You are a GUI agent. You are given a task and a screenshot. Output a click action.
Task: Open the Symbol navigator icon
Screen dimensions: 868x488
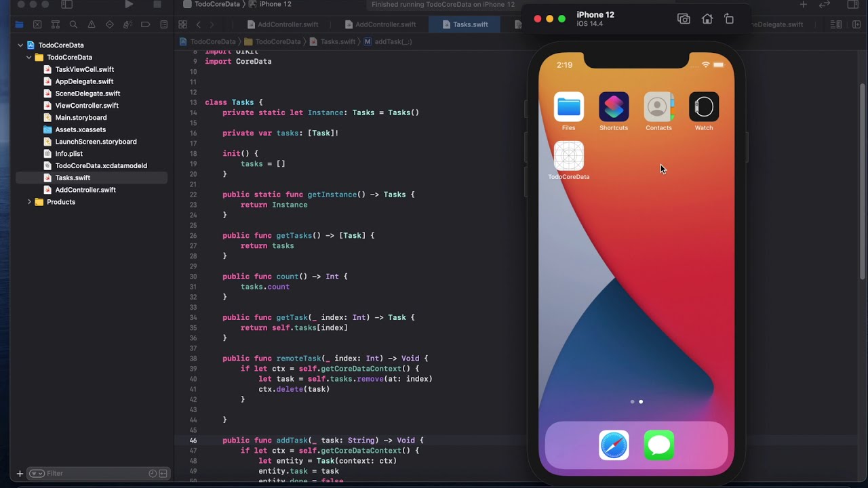click(x=56, y=24)
